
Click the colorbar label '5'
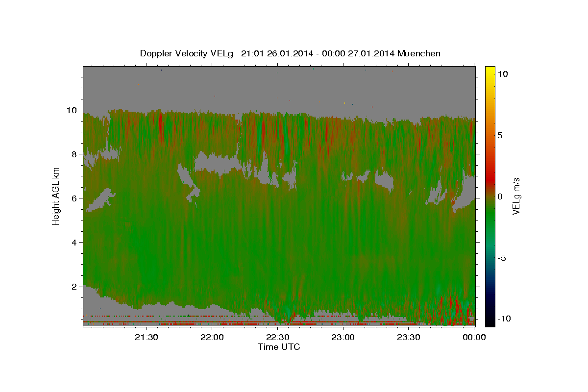pyautogui.click(x=500, y=135)
